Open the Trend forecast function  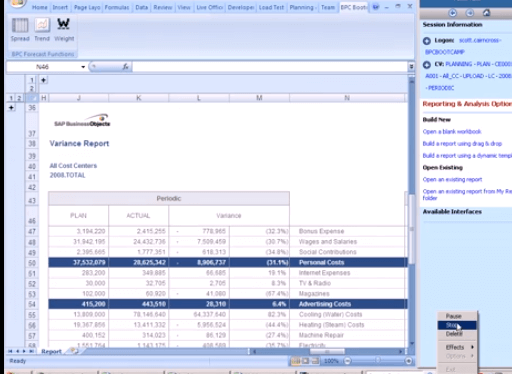point(42,30)
